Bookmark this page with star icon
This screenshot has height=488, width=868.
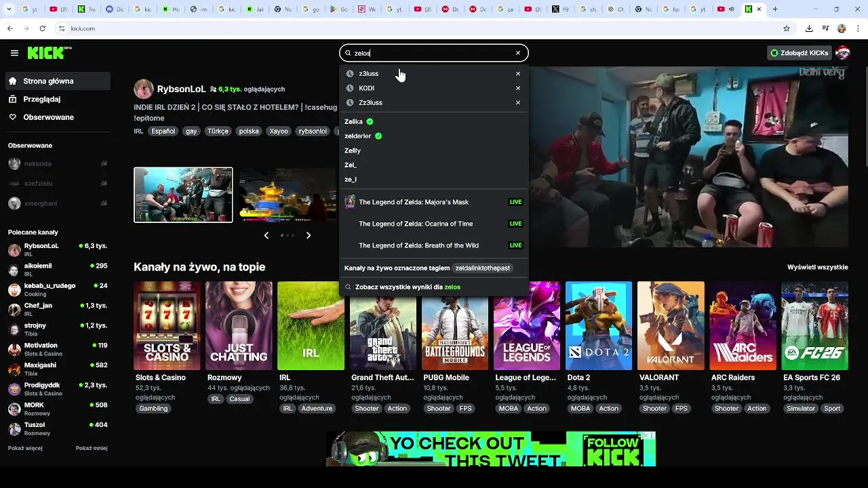coord(787,28)
